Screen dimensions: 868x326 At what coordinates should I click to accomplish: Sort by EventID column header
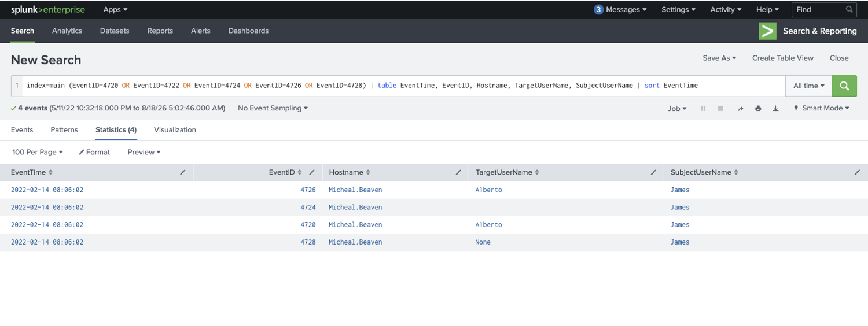coord(285,172)
